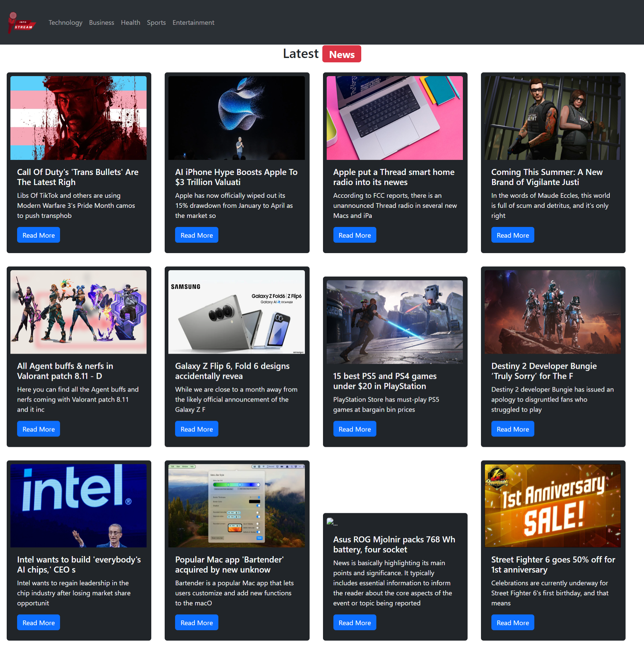Read More on the Intel AI chips article

coord(39,622)
